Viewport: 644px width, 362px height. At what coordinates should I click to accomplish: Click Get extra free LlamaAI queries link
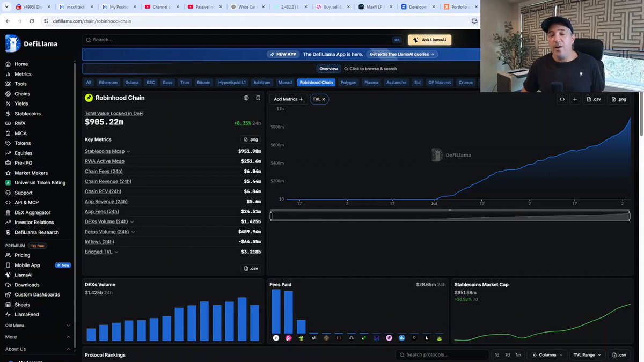coord(402,54)
